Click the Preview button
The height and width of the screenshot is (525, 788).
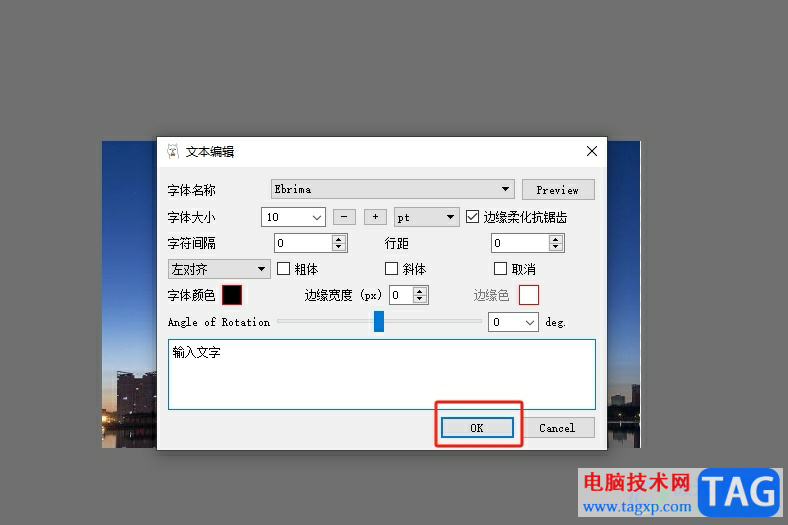coord(558,190)
